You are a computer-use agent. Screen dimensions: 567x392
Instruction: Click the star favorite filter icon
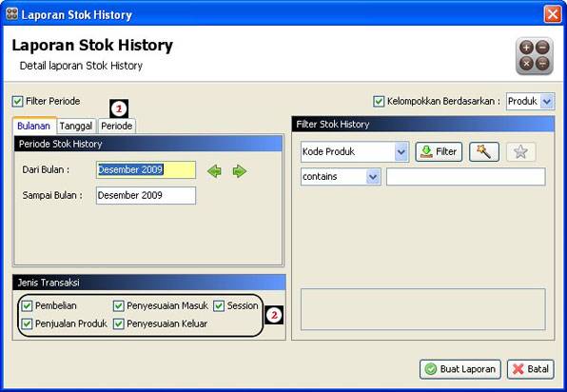520,151
